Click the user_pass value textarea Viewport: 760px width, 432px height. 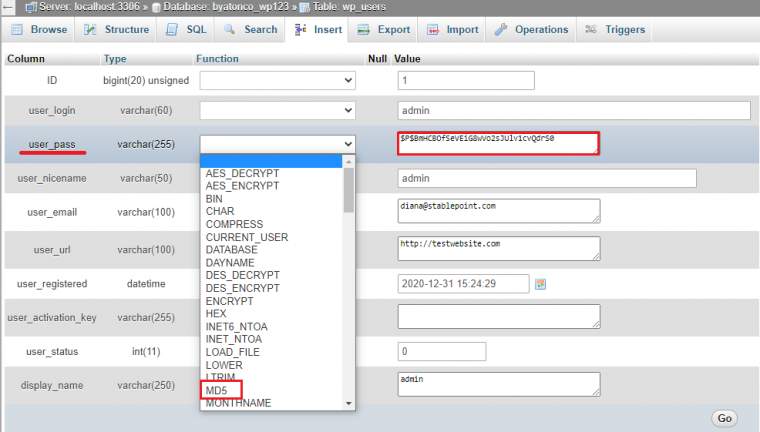(x=498, y=144)
